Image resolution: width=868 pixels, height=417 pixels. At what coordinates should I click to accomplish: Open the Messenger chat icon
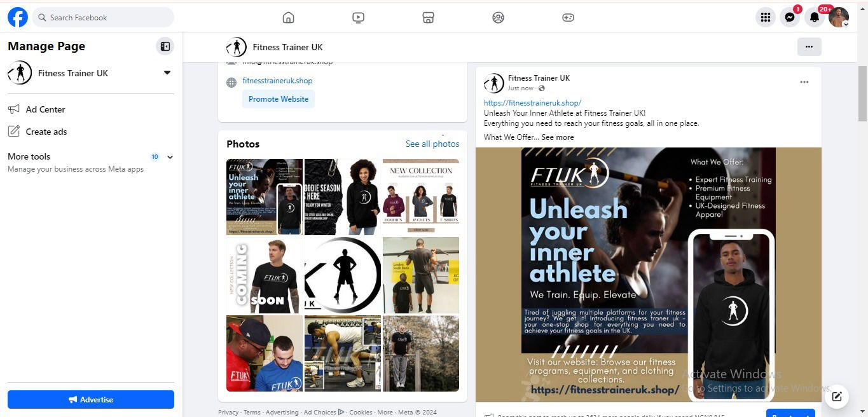[790, 18]
